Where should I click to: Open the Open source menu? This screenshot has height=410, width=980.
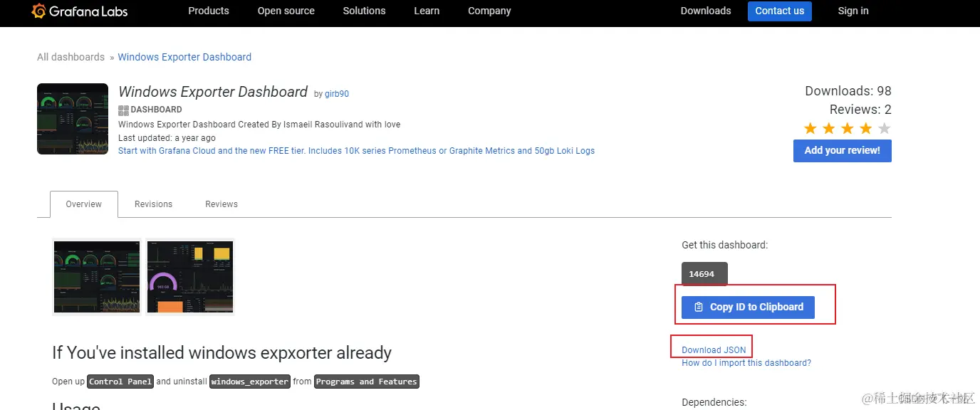[286, 11]
